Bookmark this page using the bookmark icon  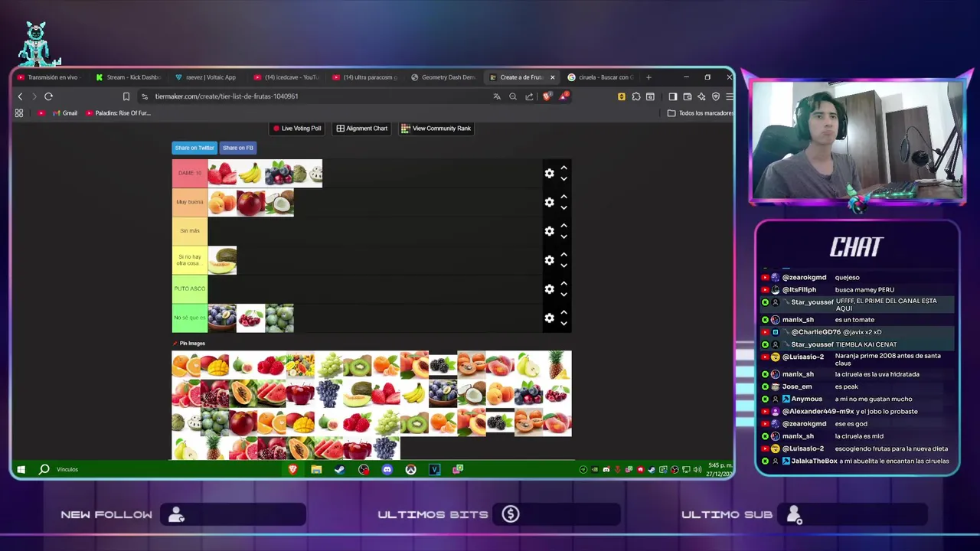[126, 96]
